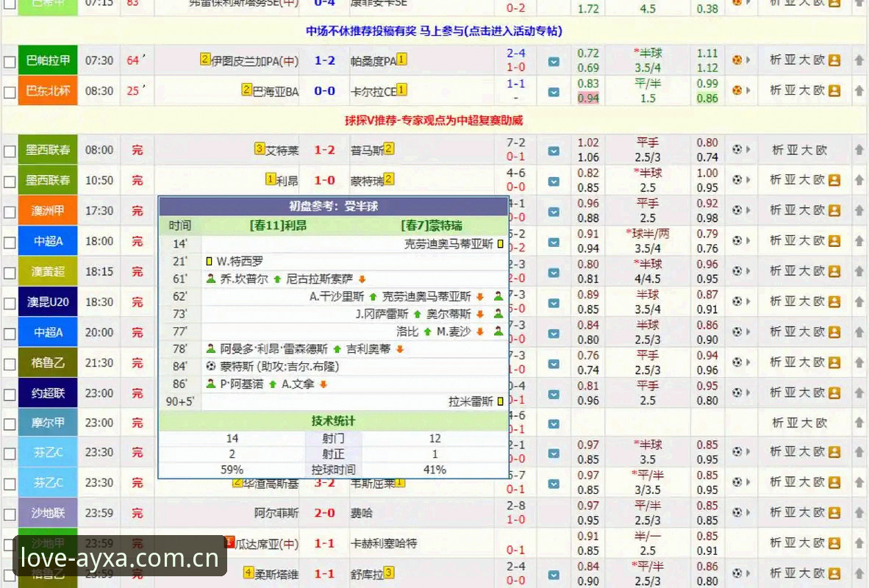Click football icon in 约超联 row
Image resolution: width=869 pixels, height=588 pixels.
click(x=737, y=392)
